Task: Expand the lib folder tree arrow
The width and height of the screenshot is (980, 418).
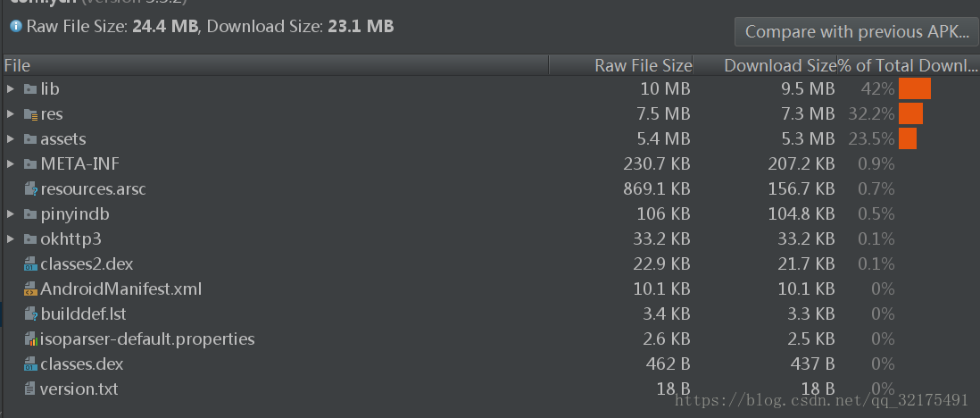Action: (10, 89)
